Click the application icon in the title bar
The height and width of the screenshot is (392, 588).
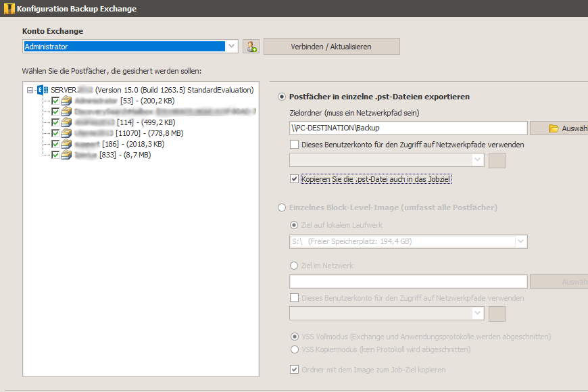(x=9, y=9)
